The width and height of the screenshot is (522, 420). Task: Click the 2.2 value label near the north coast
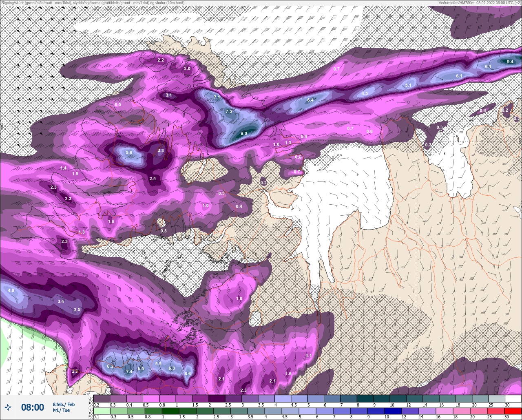[161, 60]
